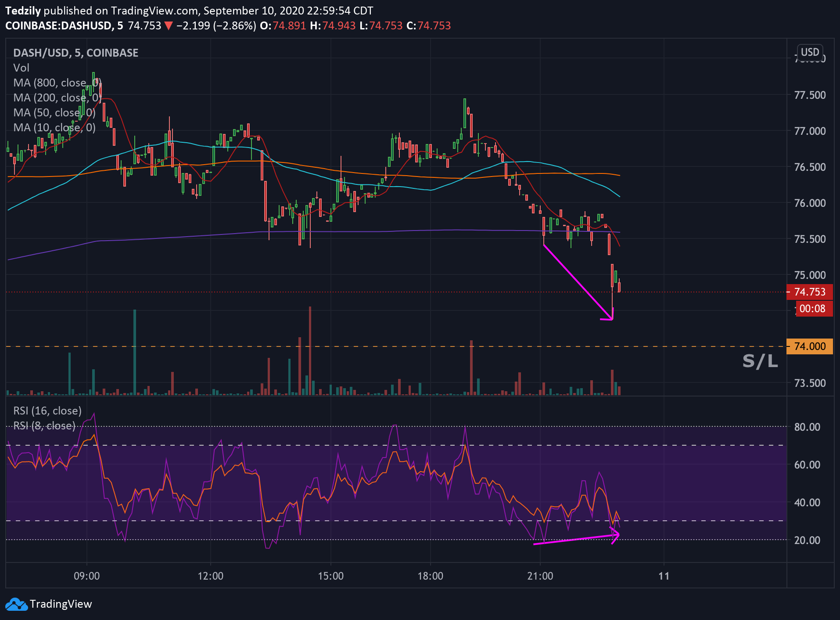Viewport: 840px width, 620px height.
Task: Click the 75.500 price axis value
Action: pyautogui.click(x=810, y=239)
